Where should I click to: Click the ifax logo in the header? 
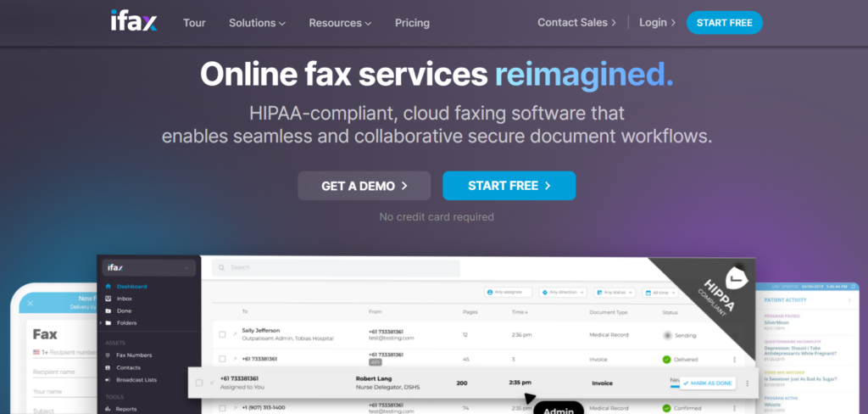(x=134, y=22)
